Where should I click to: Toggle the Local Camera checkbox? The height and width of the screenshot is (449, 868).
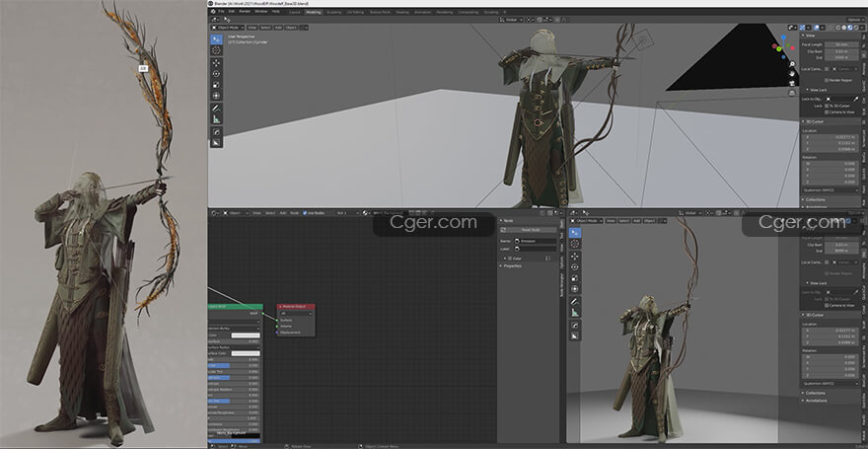[827, 69]
